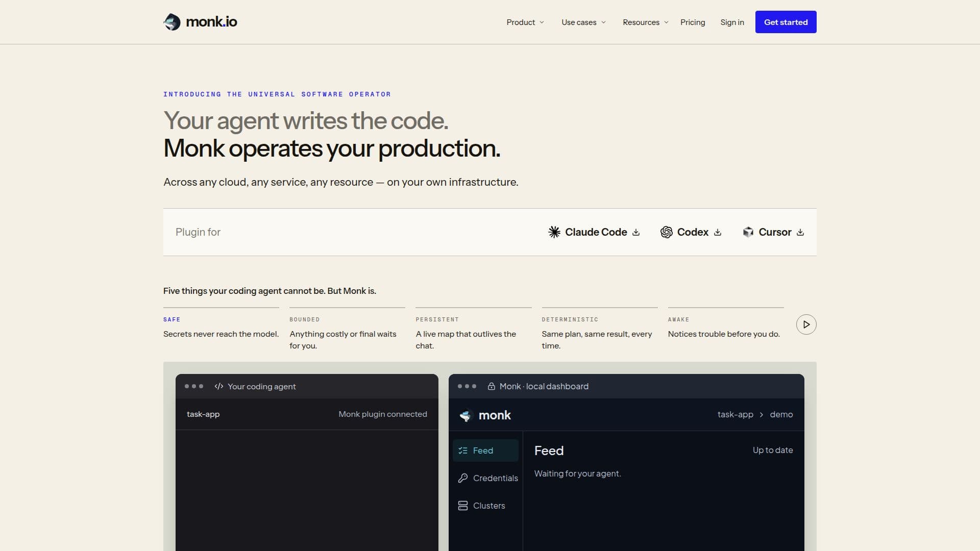Click demo in the dashboard breadcrumb
Image resolution: width=980 pixels, height=551 pixels.
coord(781,414)
